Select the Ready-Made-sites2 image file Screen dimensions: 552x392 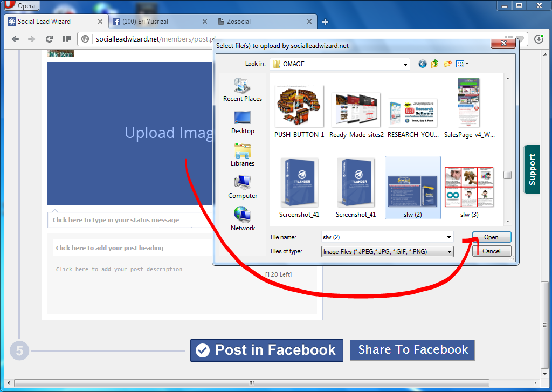tap(356, 115)
